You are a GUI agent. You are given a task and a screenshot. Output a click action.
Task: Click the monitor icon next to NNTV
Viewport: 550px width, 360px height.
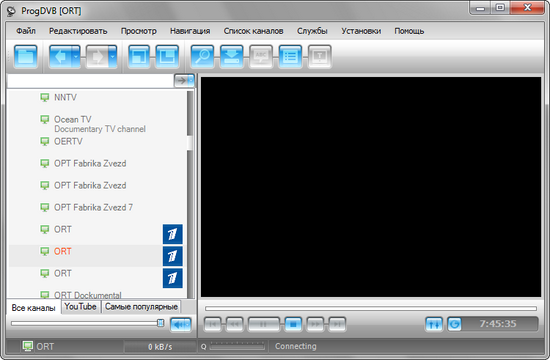[x=45, y=97]
